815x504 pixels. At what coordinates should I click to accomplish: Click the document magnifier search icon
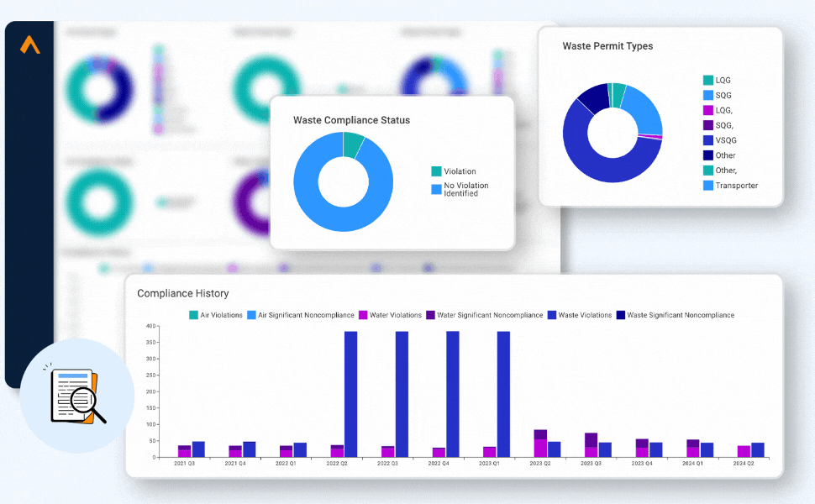click(x=78, y=396)
